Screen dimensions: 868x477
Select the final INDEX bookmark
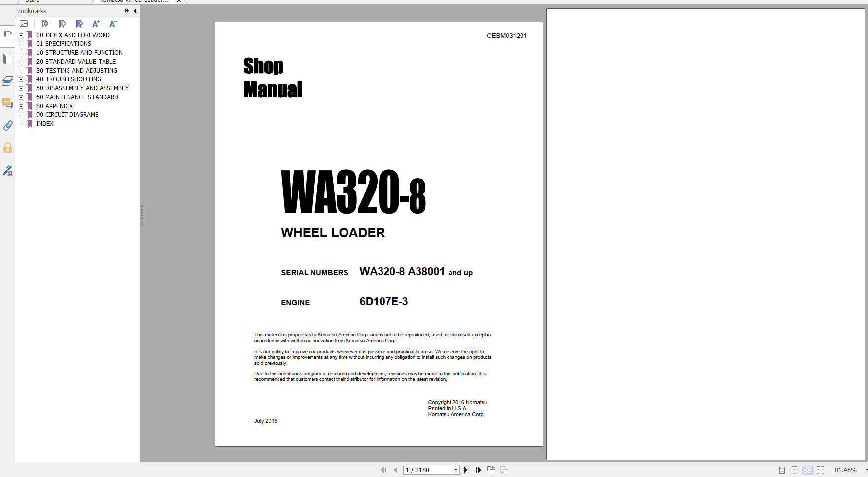click(45, 124)
